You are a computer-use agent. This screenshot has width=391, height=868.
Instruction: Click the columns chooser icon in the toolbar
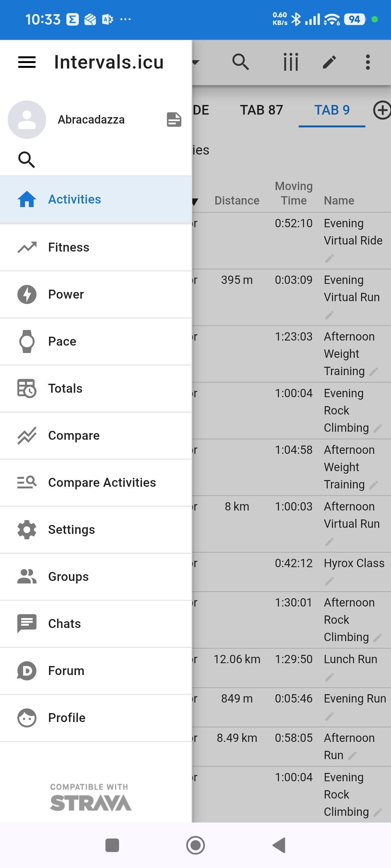pos(290,62)
